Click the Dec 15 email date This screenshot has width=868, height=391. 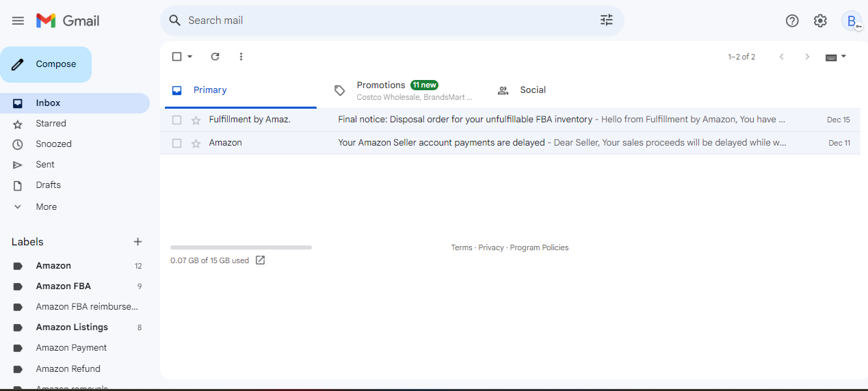839,120
